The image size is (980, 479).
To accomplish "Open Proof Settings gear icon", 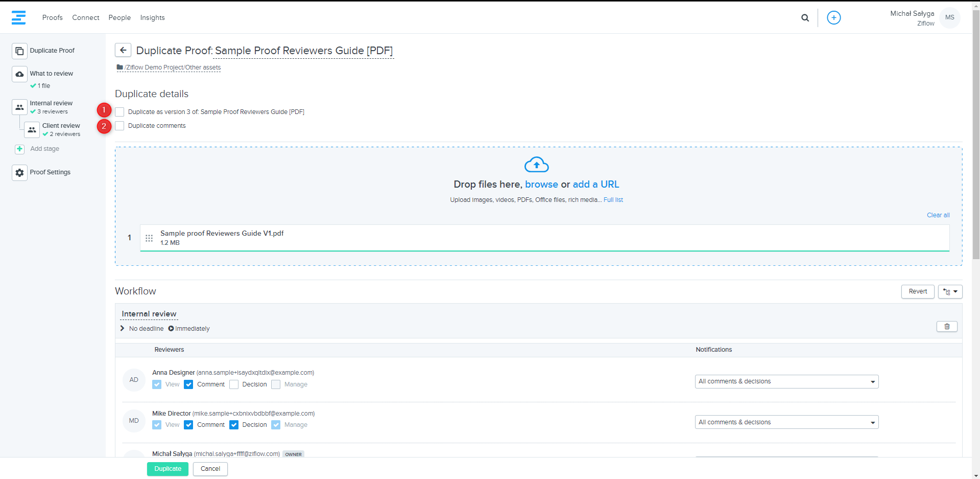I will click(x=19, y=173).
